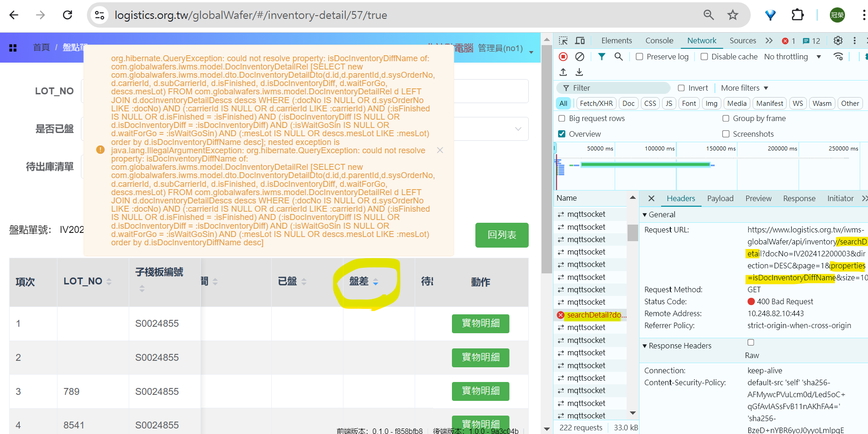Clear the network log
Image resolution: width=868 pixels, height=434 pixels.
580,57
